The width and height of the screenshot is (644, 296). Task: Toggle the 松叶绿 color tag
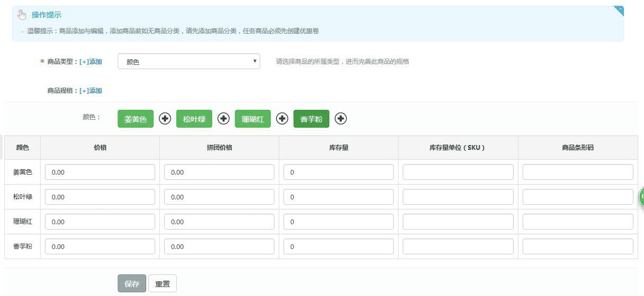(x=194, y=119)
